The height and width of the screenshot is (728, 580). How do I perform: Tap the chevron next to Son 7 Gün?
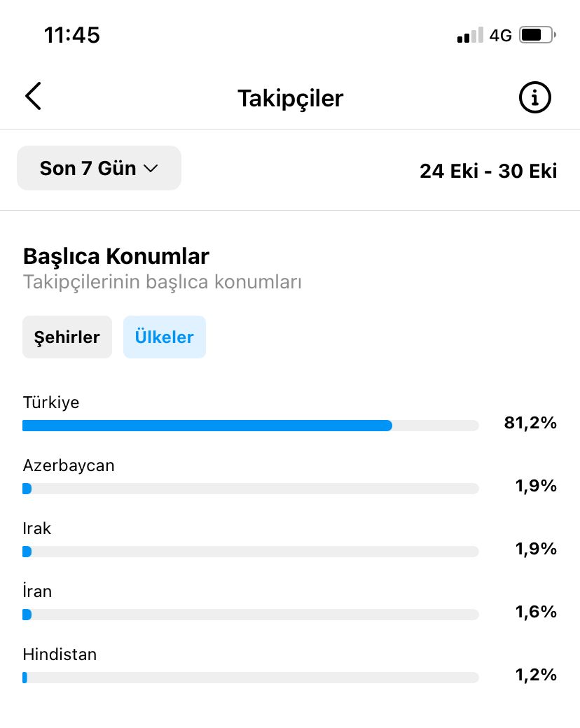coord(151,169)
